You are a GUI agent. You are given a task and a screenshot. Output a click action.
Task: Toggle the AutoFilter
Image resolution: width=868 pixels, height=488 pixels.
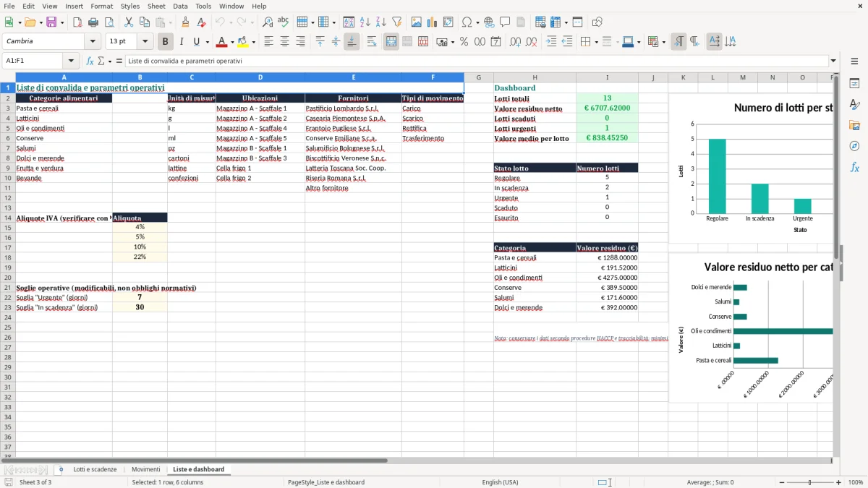(397, 22)
